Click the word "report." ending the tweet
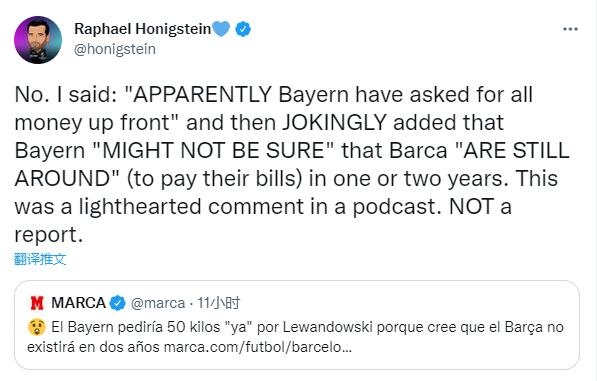Viewport: 597px width, 381px height. pyautogui.click(x=48, y=235)
